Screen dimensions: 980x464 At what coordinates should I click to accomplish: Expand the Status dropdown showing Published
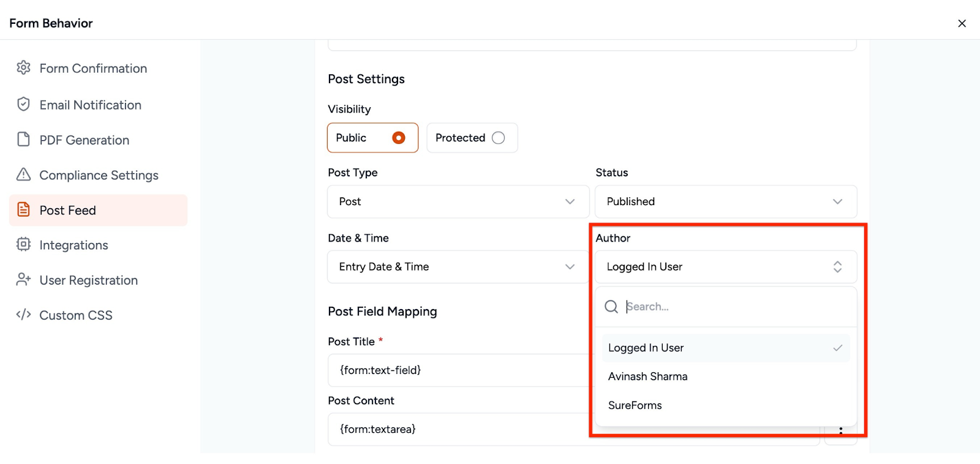click(725, 201)
